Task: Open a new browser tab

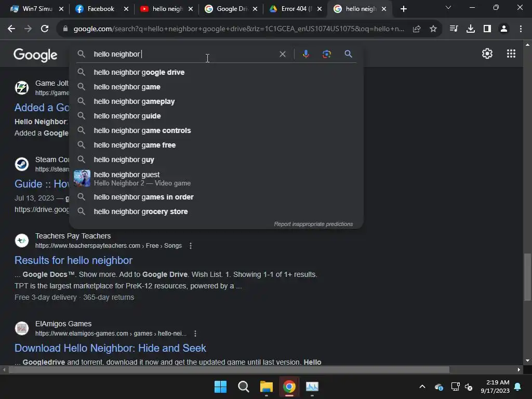Action: (403, 9)
